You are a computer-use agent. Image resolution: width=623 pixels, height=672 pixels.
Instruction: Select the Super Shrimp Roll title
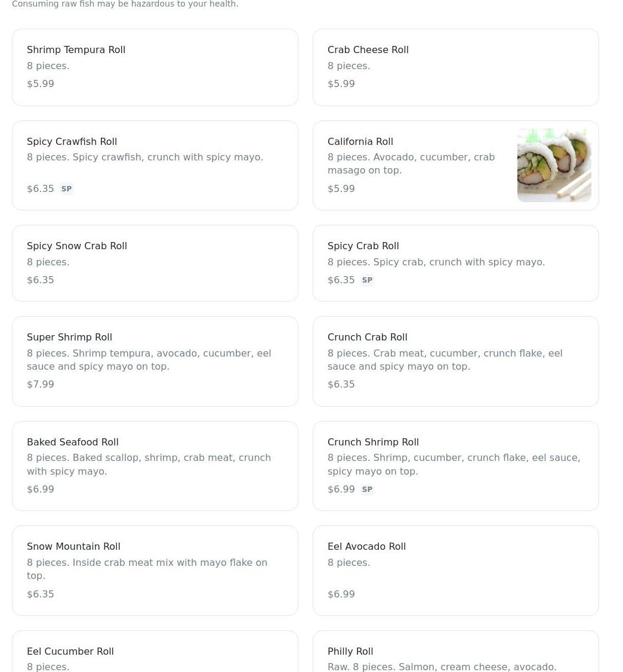pyautogui.click(x=69, y=337)
